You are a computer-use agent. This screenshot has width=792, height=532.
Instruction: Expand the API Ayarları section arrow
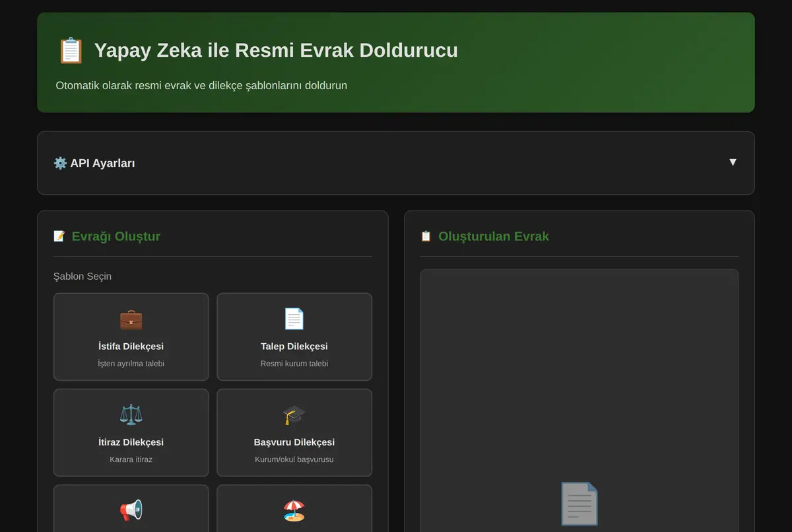[x=733, y=162]
